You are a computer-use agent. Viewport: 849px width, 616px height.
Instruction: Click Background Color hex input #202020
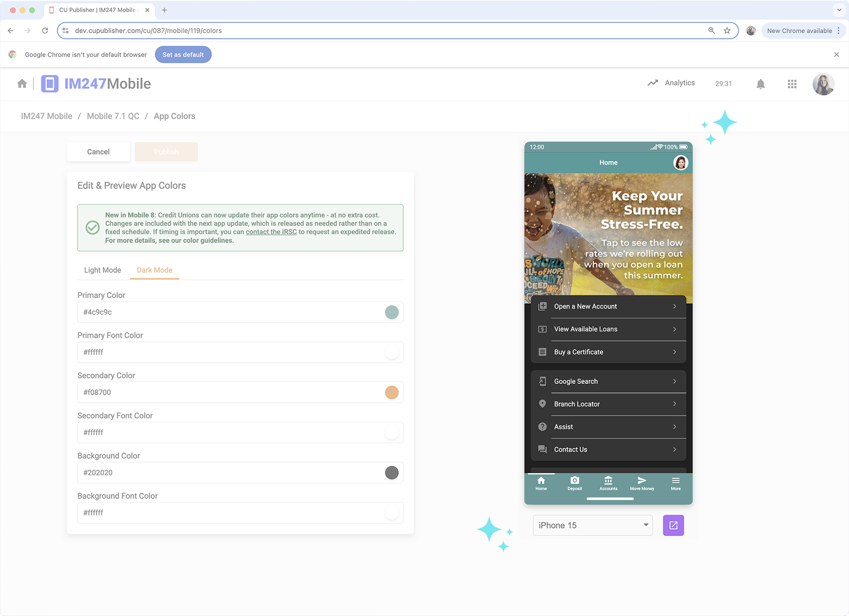240,473
